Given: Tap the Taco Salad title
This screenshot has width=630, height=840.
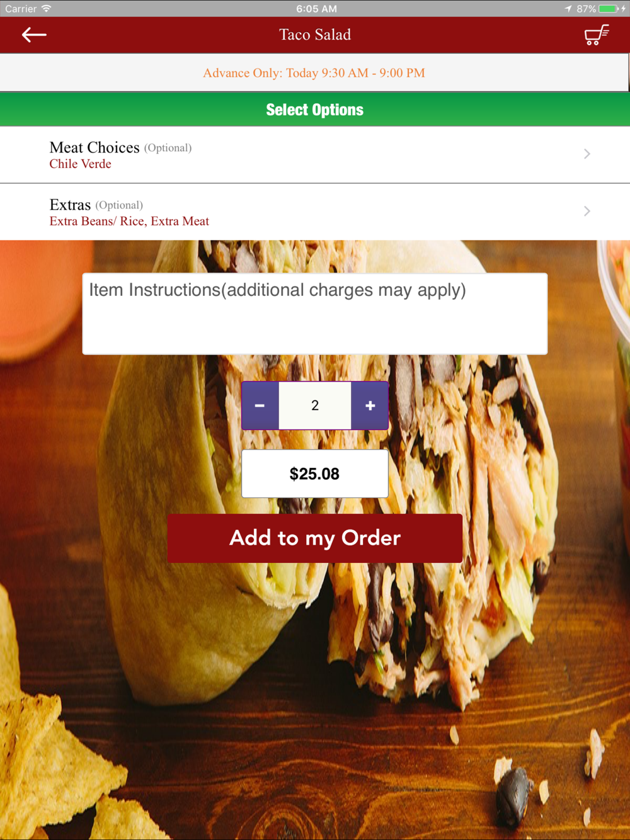Looking at the screenshot, I should point(315,35).
